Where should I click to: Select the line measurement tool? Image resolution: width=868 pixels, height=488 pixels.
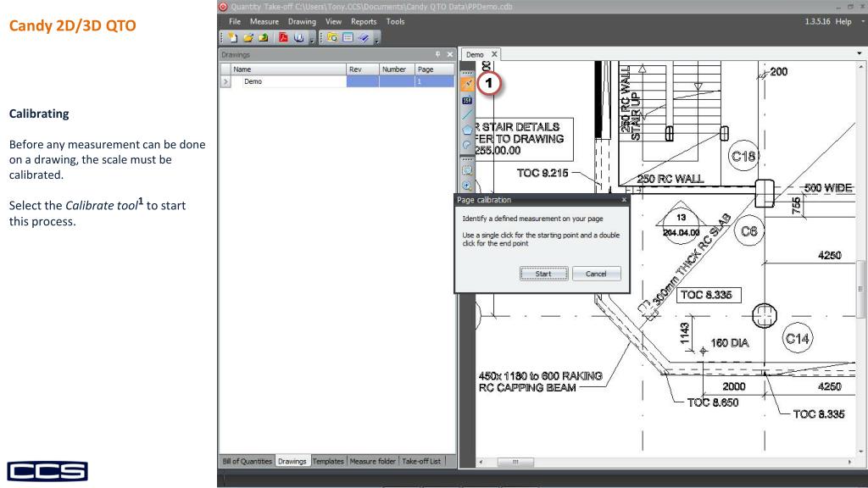pos(467,114)
